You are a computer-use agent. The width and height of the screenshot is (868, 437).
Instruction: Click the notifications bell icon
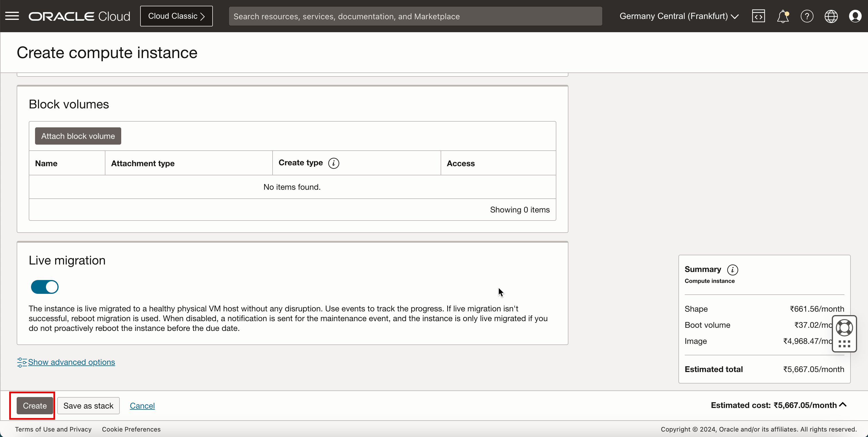783,16
